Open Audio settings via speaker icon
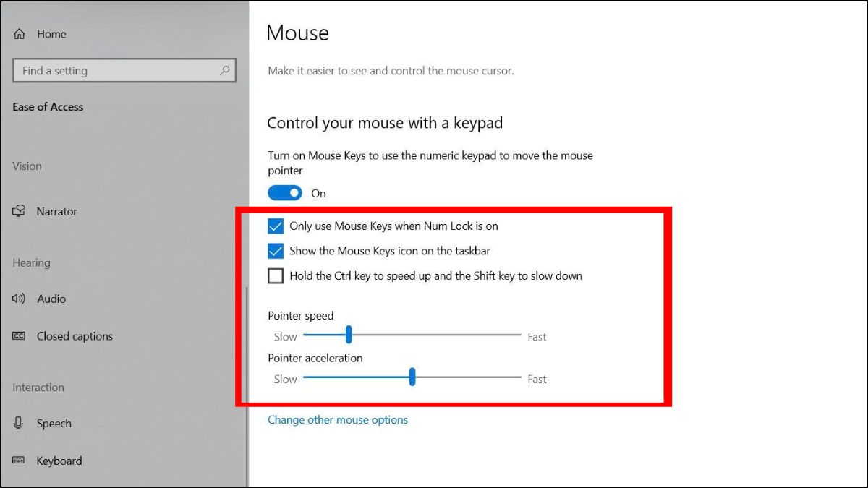 (x=18, y=299)
